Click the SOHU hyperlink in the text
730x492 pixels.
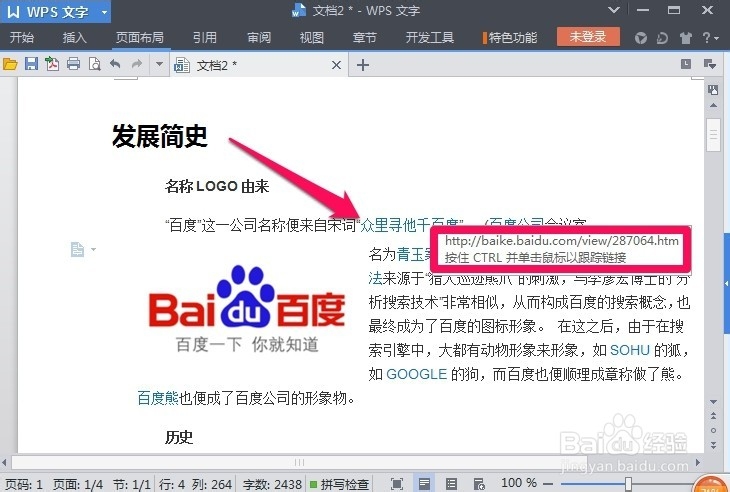629,350
